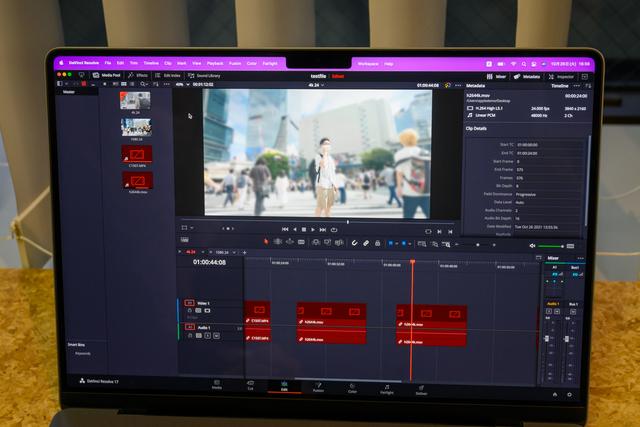Screen dimensions: 640x427
Task: Adjust the timeline zoom slider handle
Action: tap(478, 245)
